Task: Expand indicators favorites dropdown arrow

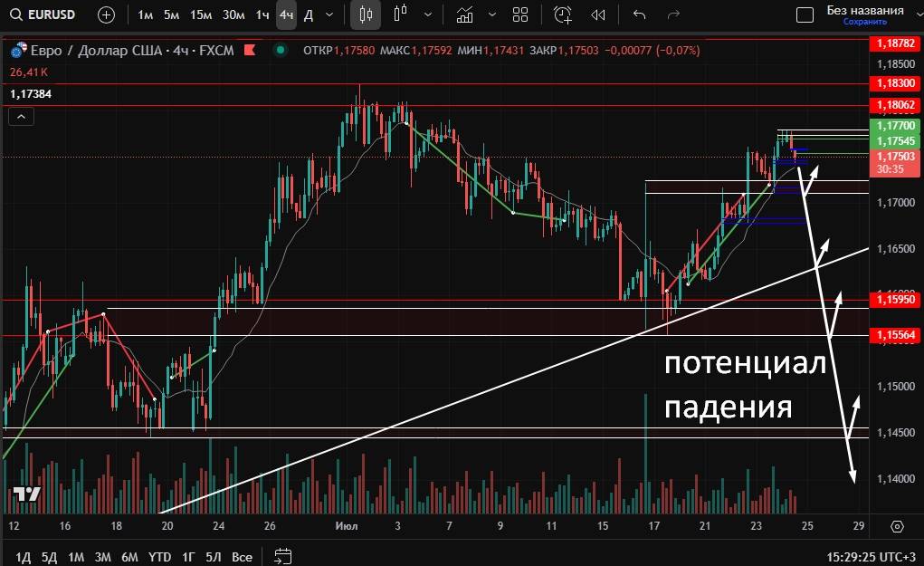Action: [x=492, y=14]
